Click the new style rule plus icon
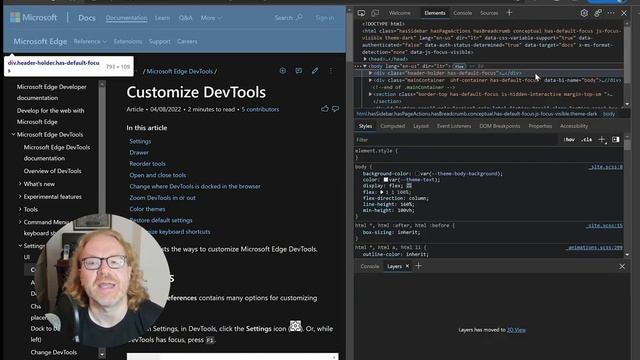 pos(602,140)
